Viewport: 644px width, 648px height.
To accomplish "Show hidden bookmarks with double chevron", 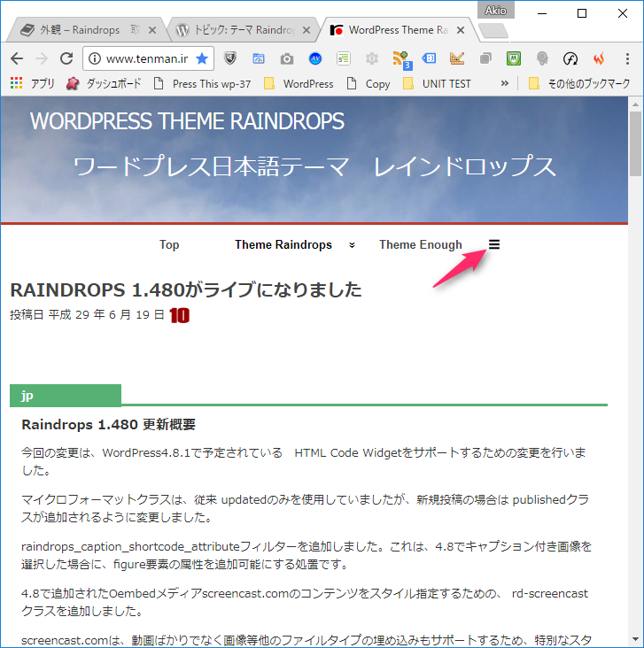I will pos(504,83).
